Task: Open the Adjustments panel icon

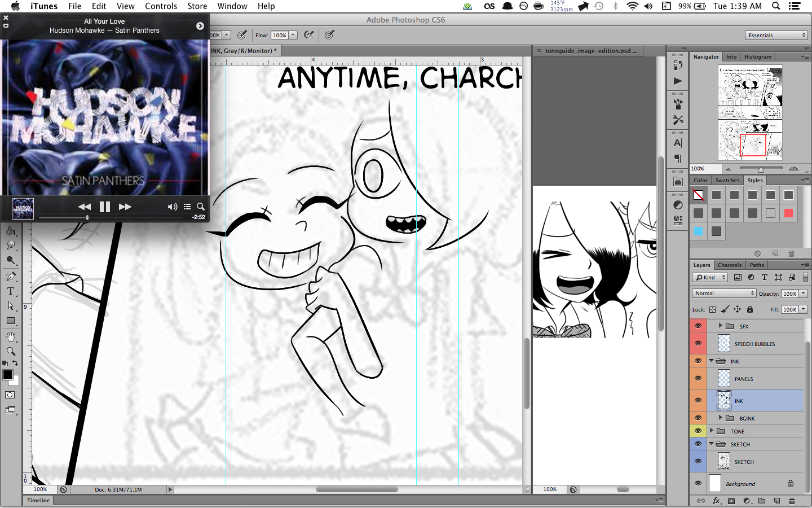Action: [x=678, y=205]
